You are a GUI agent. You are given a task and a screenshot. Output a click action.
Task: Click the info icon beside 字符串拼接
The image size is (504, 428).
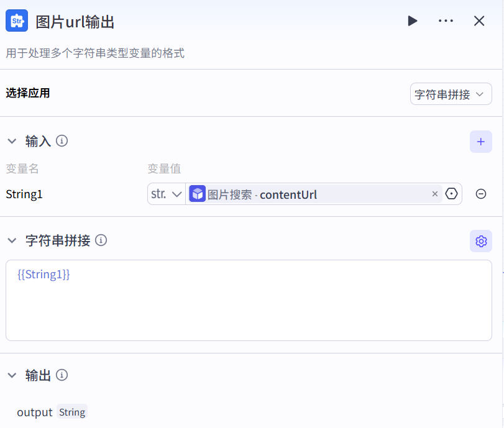pyautogui.click(x=101, y=240)
